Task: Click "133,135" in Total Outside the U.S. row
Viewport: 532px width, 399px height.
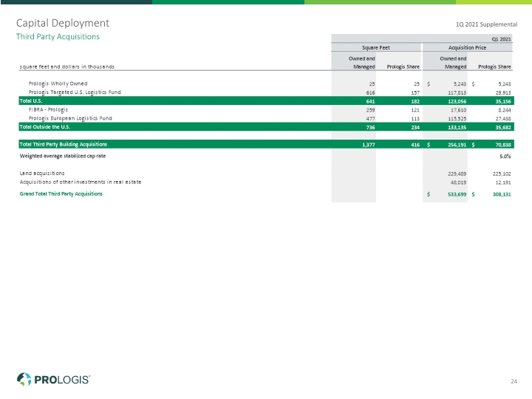Action: click(457, 128)
